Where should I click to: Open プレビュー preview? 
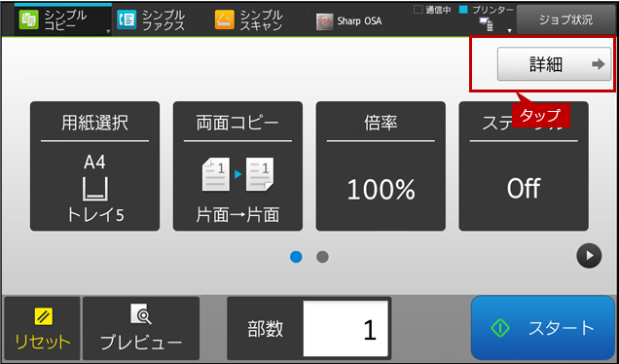[141, 328]
